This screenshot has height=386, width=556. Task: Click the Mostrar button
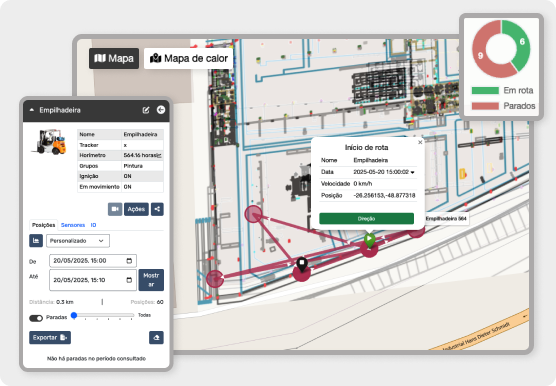[x=151, y=280]
